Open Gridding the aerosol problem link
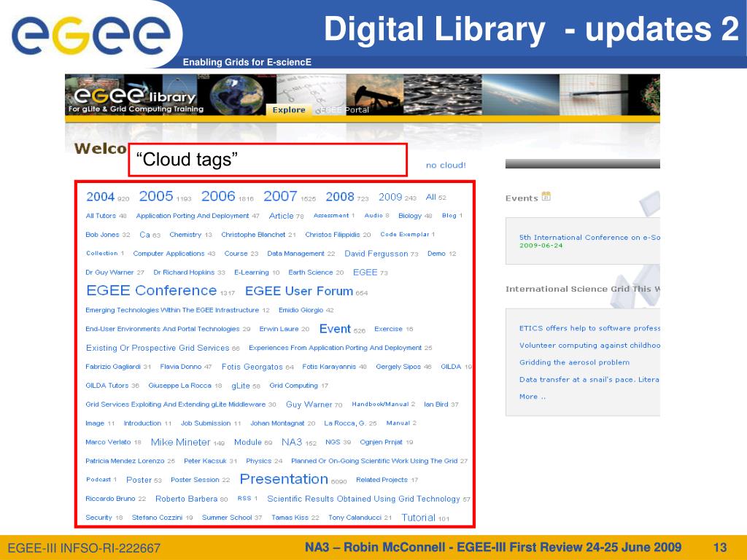 (x=574, y=362)
